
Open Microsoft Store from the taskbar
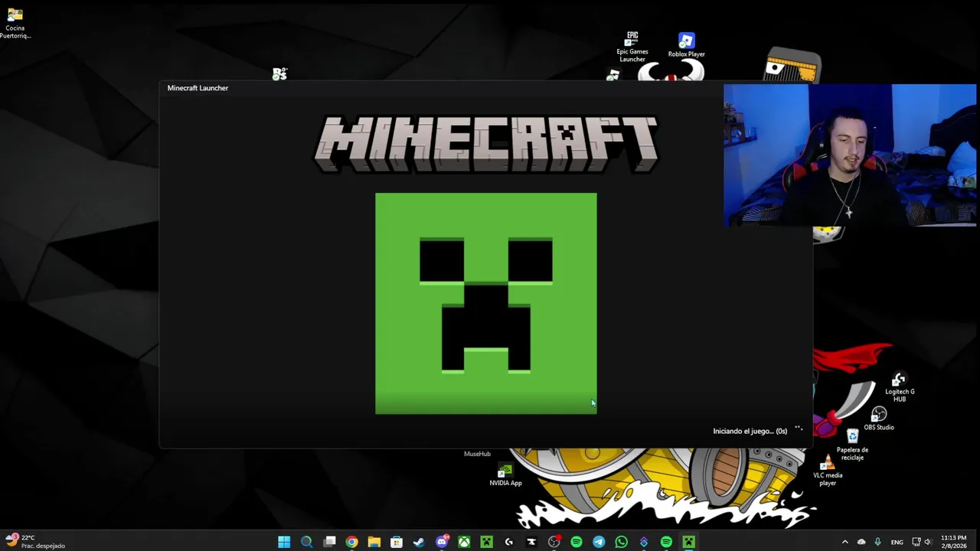[397, 542]
